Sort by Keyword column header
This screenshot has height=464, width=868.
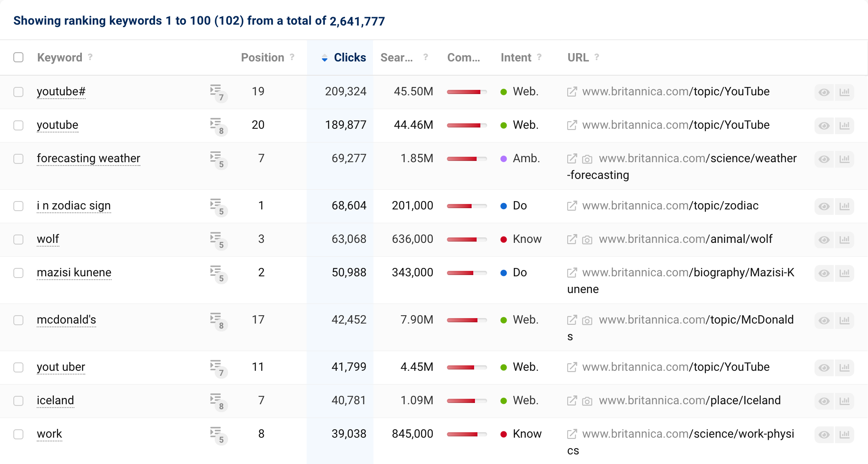point(60,58)
